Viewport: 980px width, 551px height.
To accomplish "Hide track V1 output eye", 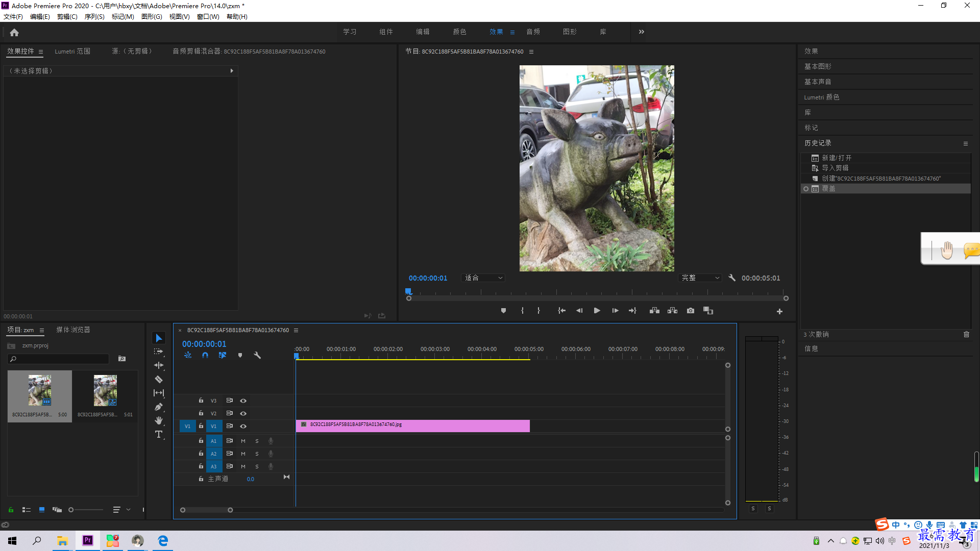I will click(x=243, y=426).
